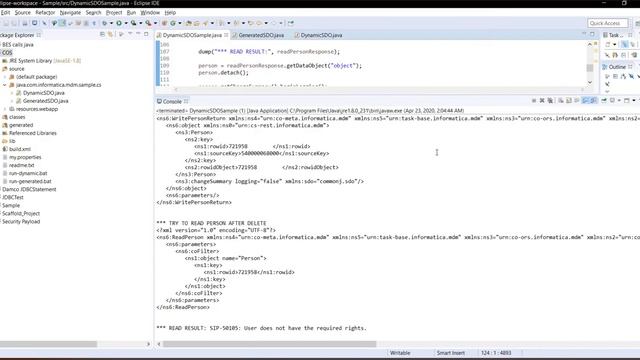
Task: Toggle Show Console When Standard Error Changes
Action: (593, 100)
